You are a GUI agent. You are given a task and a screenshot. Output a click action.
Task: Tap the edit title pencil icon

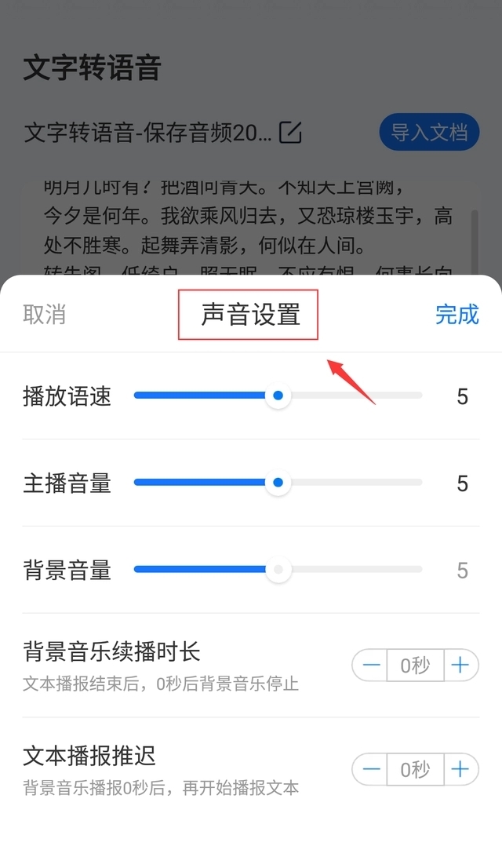[x=290, y=133]
